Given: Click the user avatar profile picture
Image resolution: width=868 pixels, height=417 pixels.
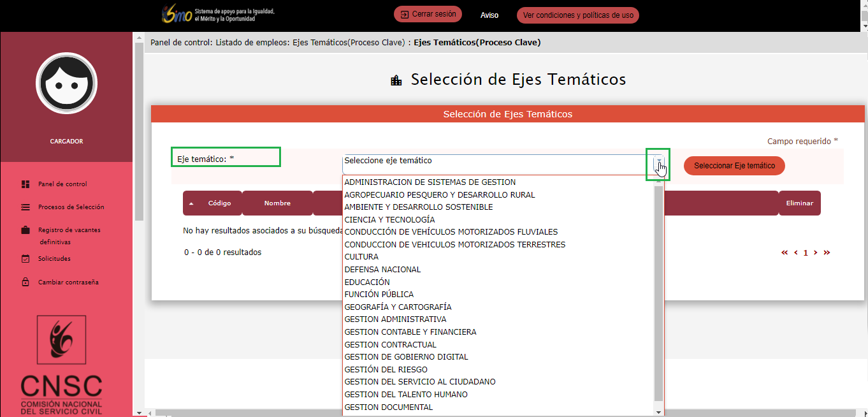Looking at the screenshot, I should pos(66,83).
